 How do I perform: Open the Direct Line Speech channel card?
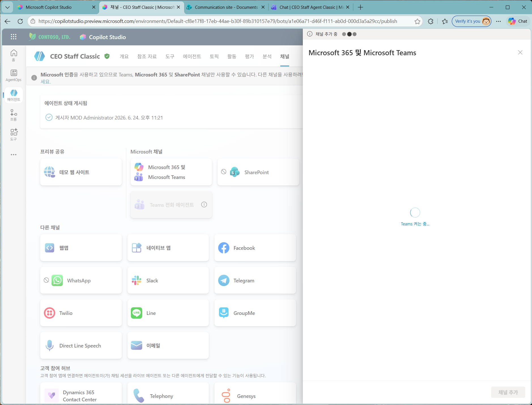81,346
